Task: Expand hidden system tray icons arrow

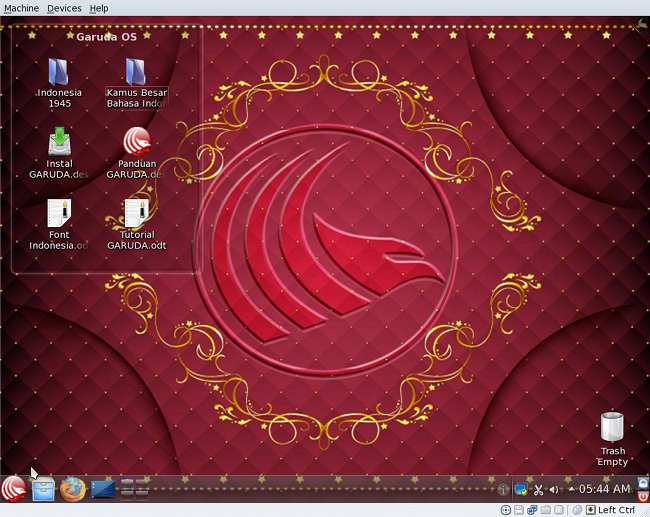Action: pos(572,489)
